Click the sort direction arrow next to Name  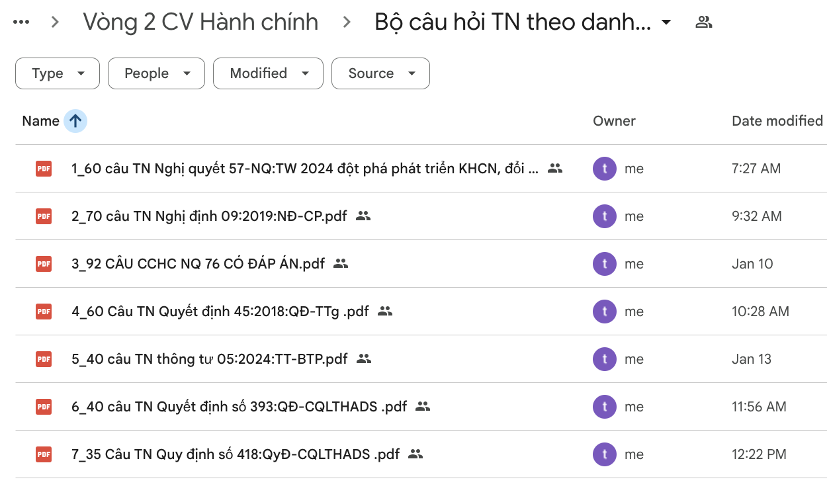click(x=75, y=121)
